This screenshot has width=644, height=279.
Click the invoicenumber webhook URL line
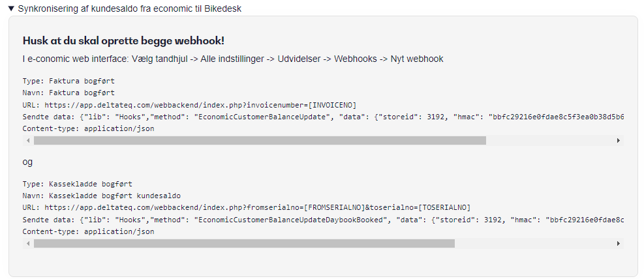[x=190, y=104]
